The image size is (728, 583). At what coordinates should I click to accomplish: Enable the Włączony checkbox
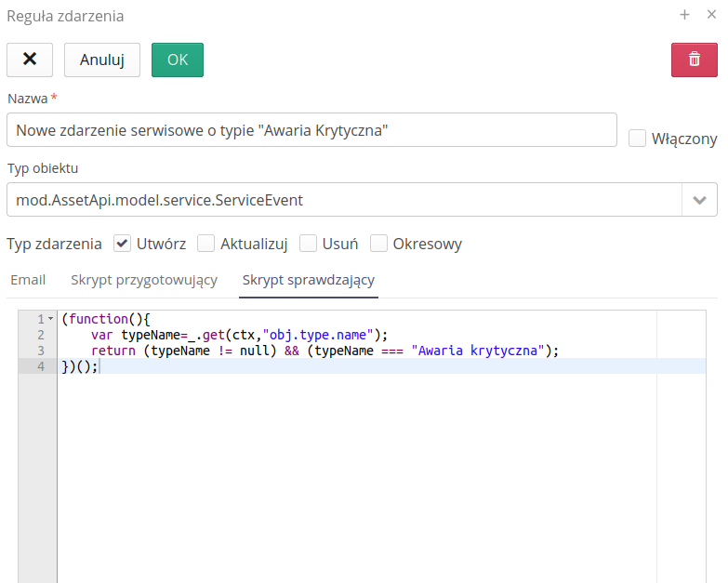[637, 139]
